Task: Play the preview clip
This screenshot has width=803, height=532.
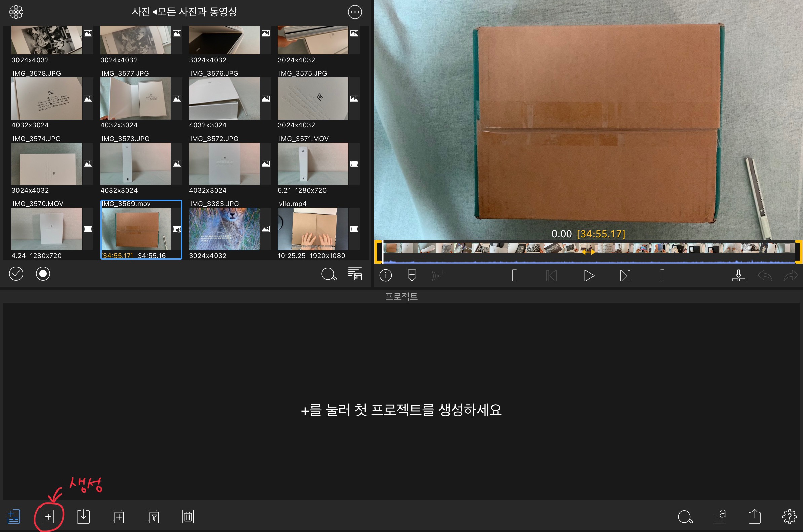Action: 588,275
